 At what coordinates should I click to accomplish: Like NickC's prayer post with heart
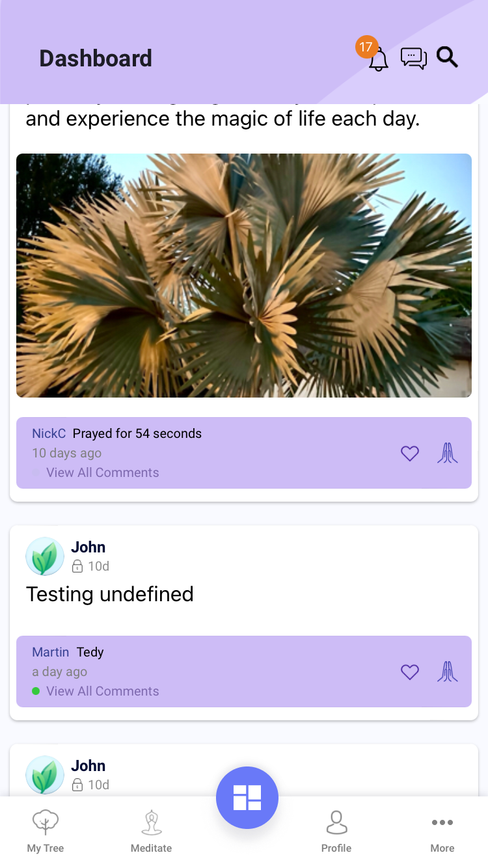410,454
